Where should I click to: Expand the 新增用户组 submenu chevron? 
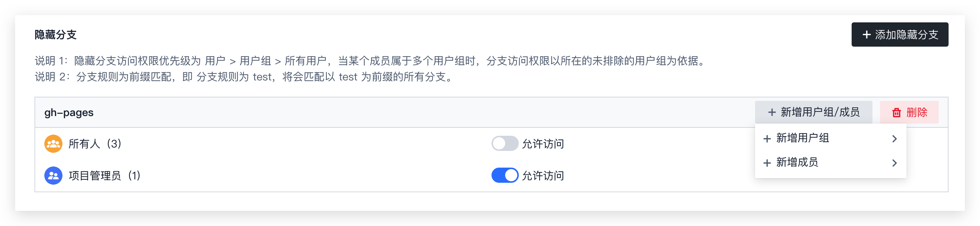point(894,139)
